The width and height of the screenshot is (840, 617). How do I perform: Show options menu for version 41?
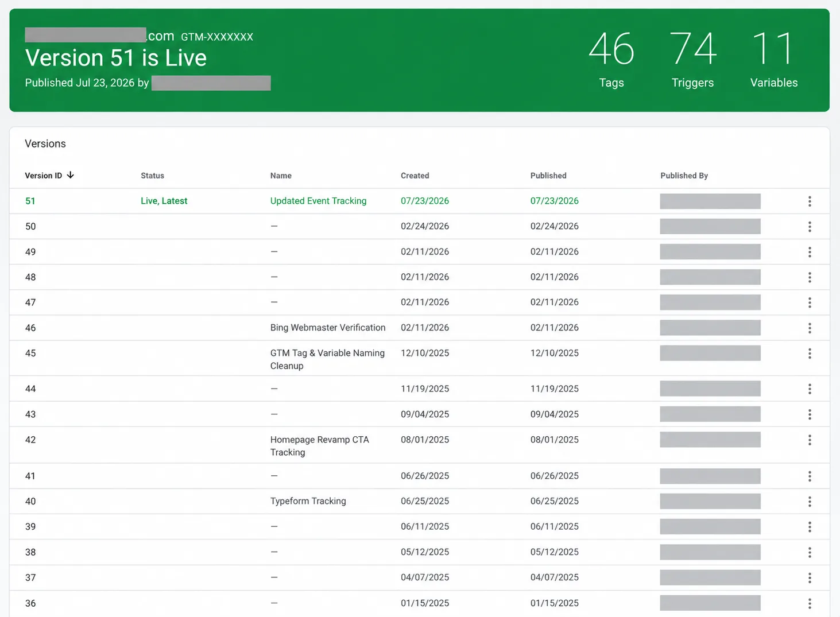pos(810,476)
